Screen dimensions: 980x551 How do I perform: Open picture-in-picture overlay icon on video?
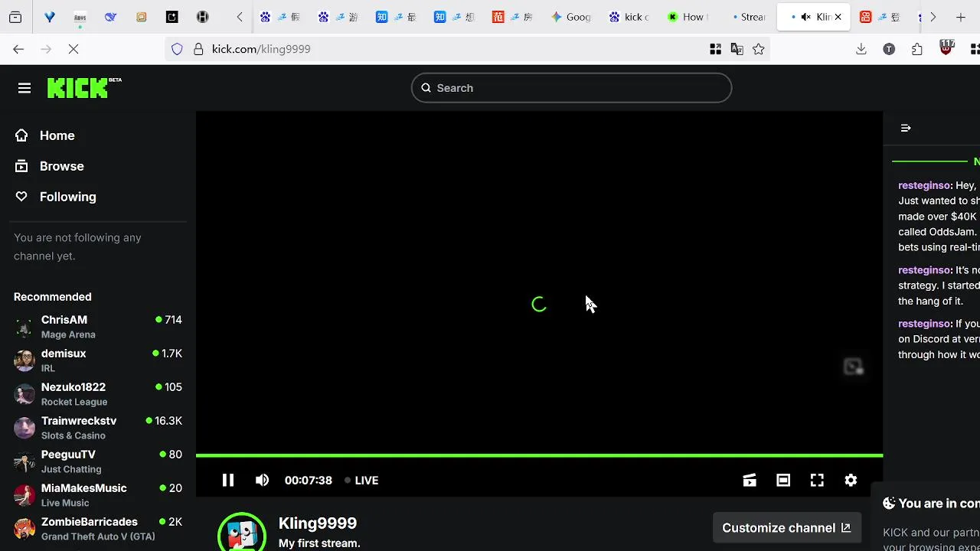coord(854,367)
